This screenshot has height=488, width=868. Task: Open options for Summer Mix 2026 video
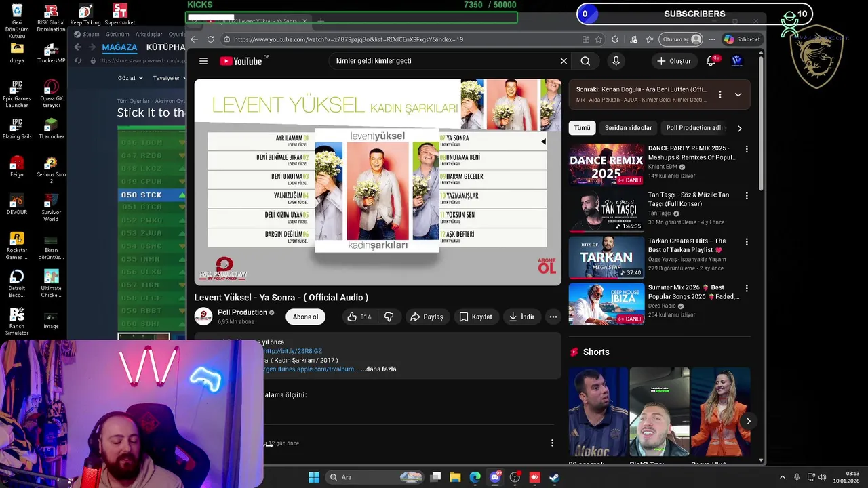tap(747, 289)
